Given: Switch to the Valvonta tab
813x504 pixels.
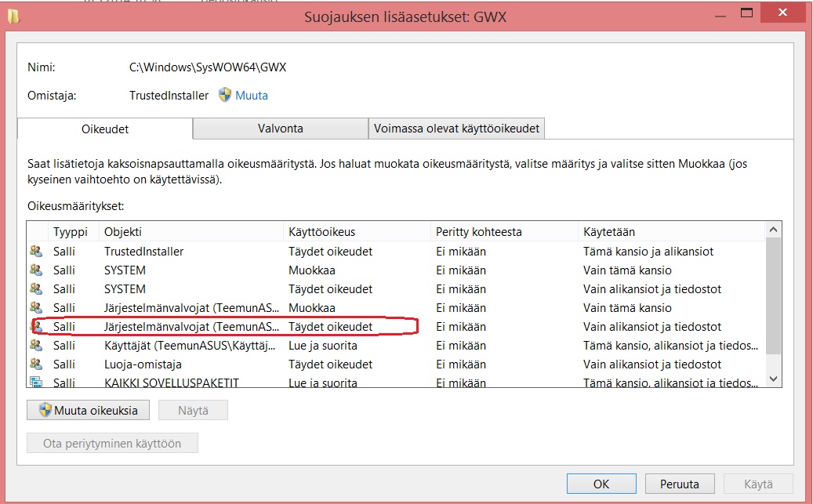Looking at the screenshot, I should 280,129.
